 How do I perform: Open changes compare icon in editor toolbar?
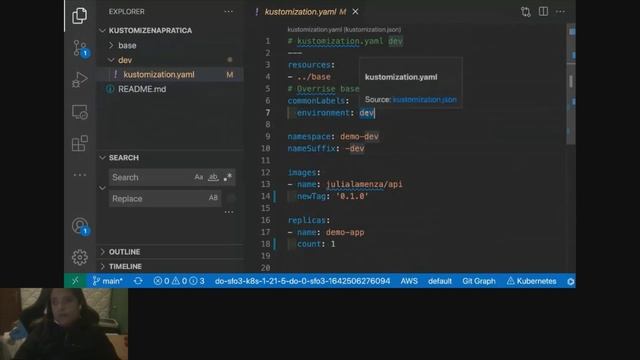click(x=526, y=12)
